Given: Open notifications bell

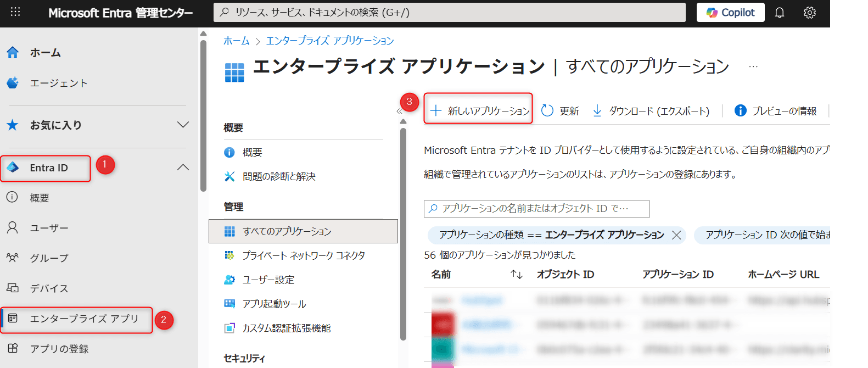Looking at the screenshot, I should [780, 12].
